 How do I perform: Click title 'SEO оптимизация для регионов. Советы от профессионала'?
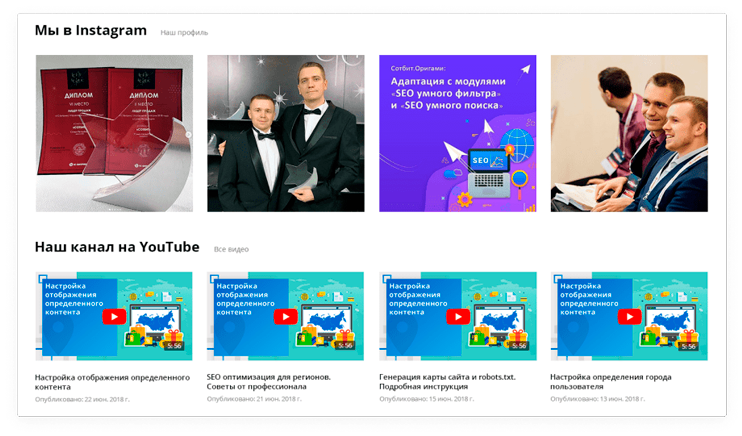pyautogui.click(x=268, y=382)
